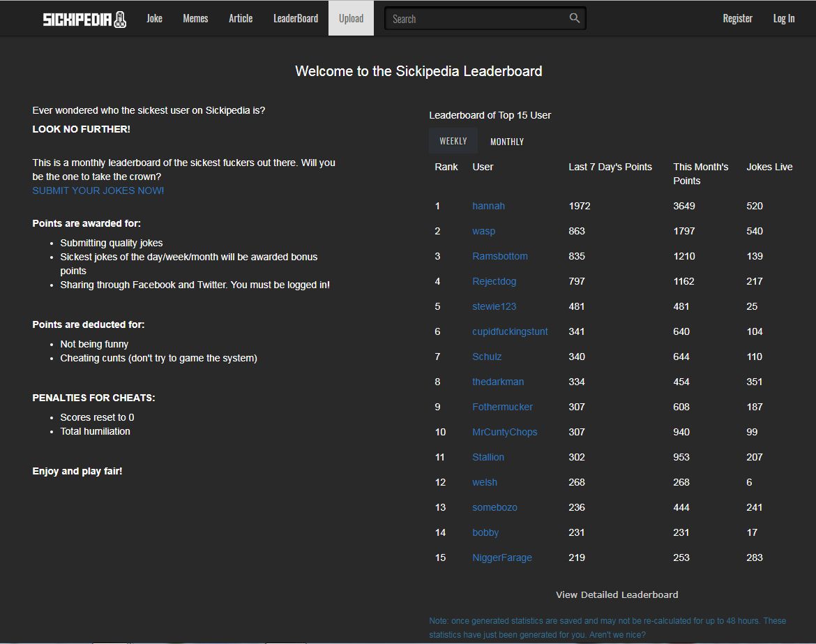Open rank 1 user hannah's profile
The image size is (816, 644).
pos(488,206)
